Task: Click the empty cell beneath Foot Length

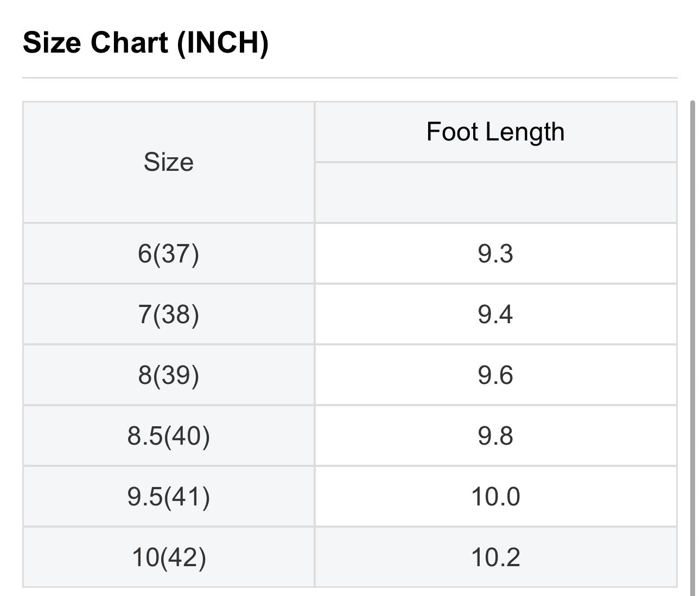Action: coord(495,192)
